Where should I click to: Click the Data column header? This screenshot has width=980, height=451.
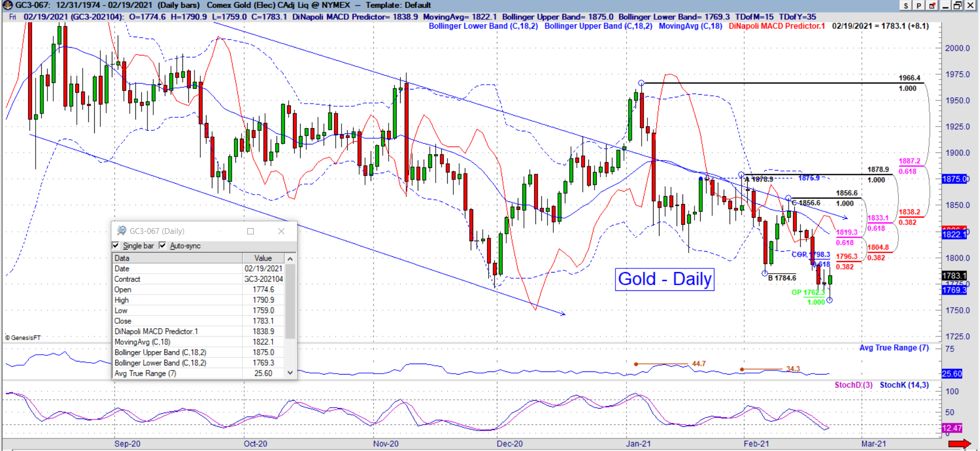[177, 258]
